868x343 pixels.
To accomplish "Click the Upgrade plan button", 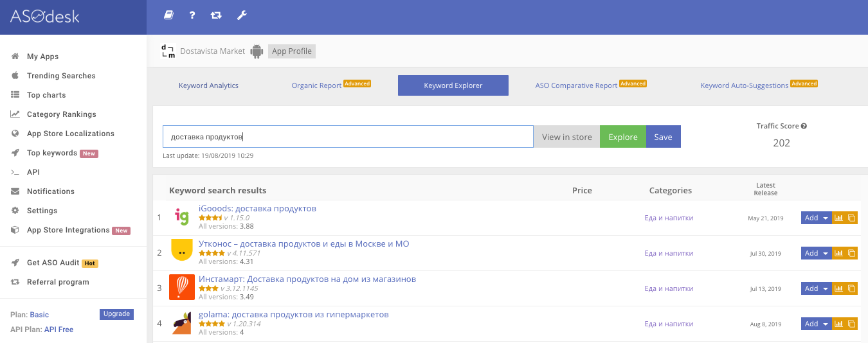I will coord(116,314).
